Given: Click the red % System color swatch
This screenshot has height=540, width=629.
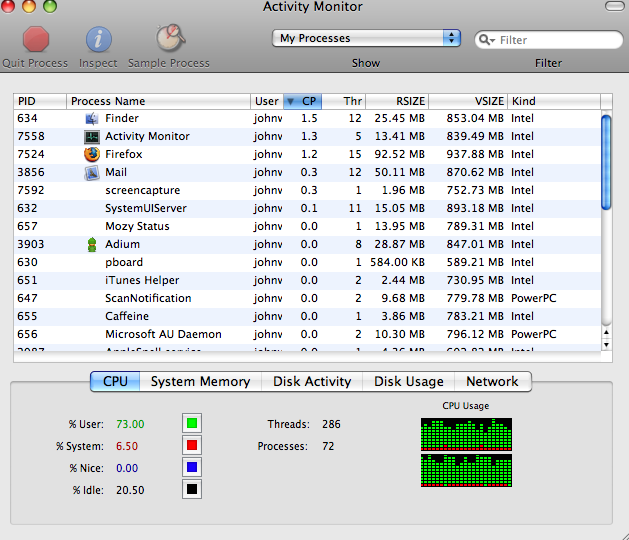Looking at the screenshot, I should pos(192,445).
